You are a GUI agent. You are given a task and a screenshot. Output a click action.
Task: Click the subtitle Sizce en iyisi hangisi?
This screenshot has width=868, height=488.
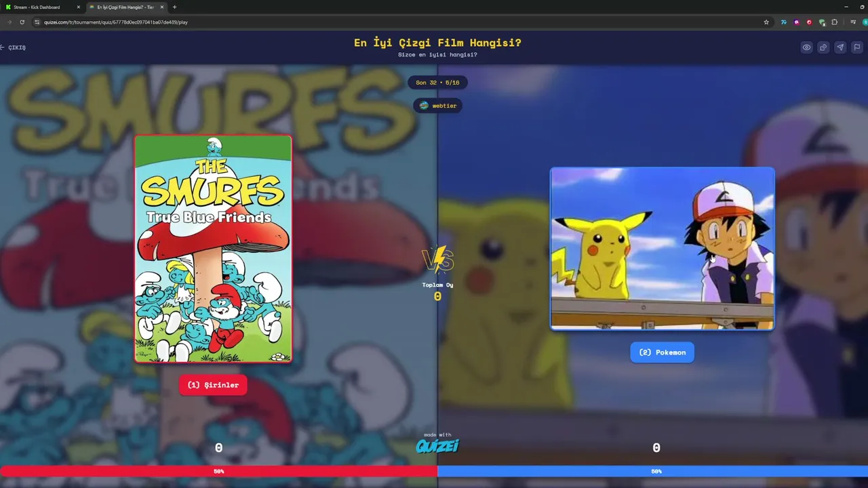click(x=437, y=55)
